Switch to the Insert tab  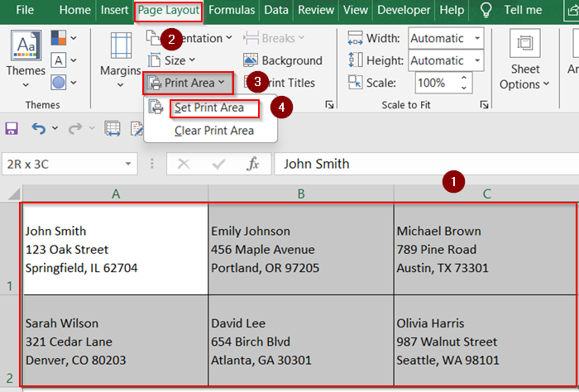[x=114, y=10]
